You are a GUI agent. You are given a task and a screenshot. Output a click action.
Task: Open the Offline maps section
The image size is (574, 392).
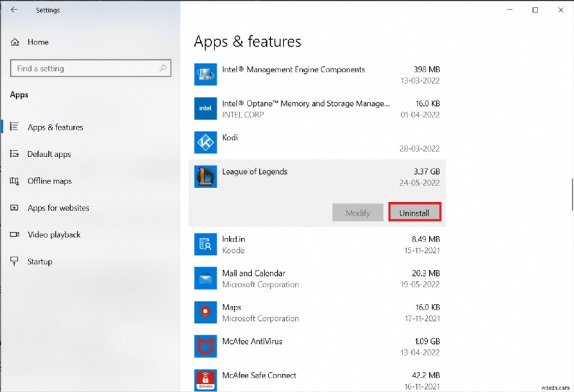tap(49, 181)
